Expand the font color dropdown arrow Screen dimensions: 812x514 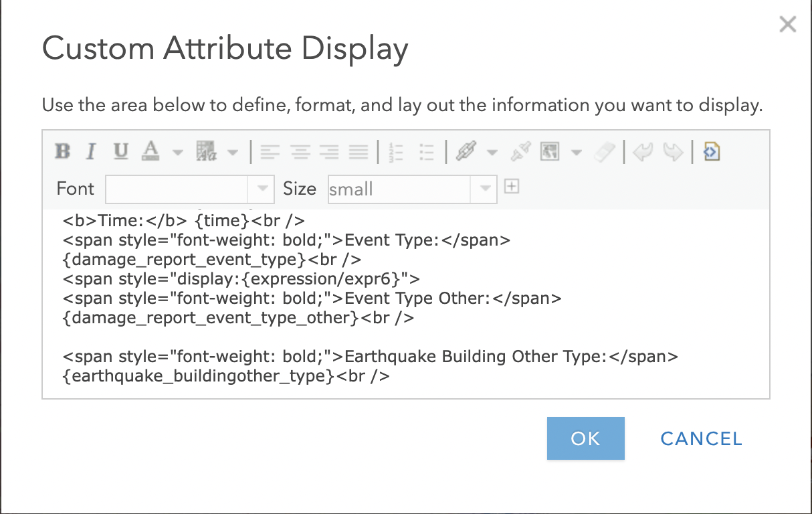coord(177,152)
